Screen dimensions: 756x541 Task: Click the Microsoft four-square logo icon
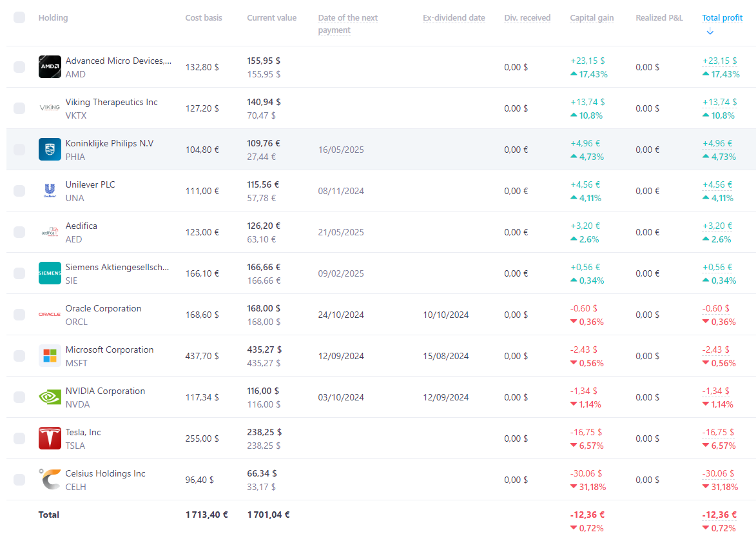point(50,356)
